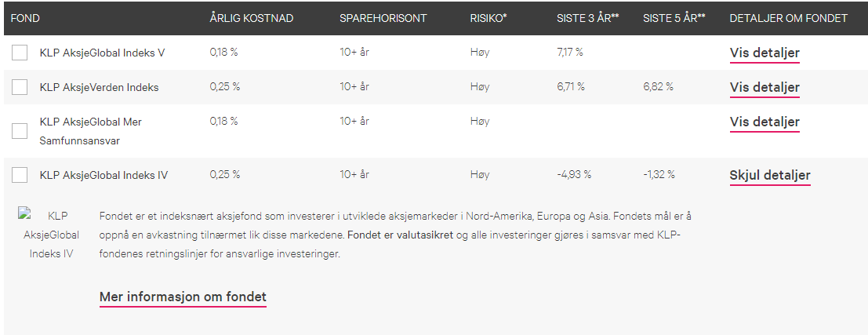Collapse details via Skjul detaljer
The width and height of the screenshot is (868, 335).
tap(770, 176)
